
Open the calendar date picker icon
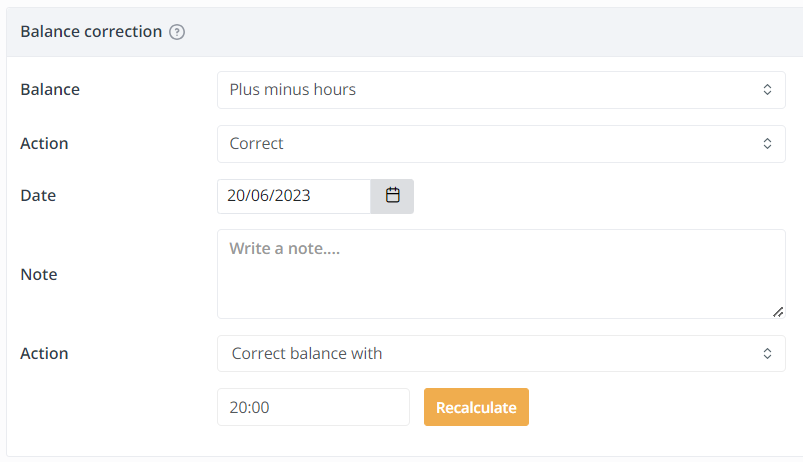392,196
